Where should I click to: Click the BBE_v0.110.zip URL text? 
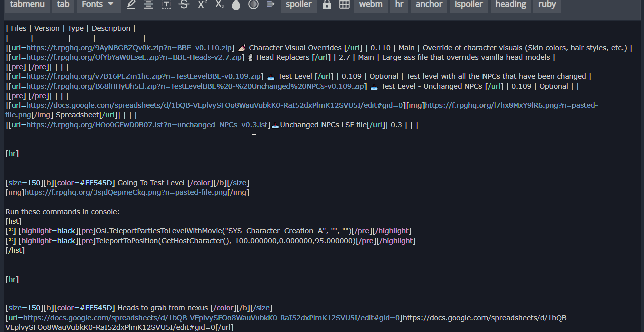(x=129, y=48)
